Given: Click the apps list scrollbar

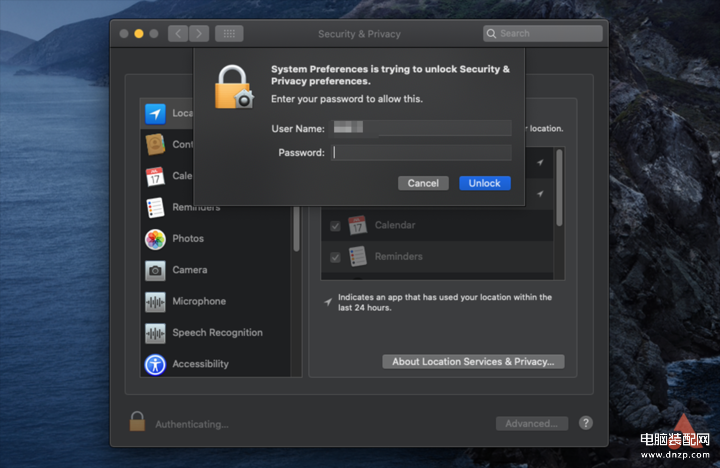Looking at the screenshot, I should [x=559, y=187].
